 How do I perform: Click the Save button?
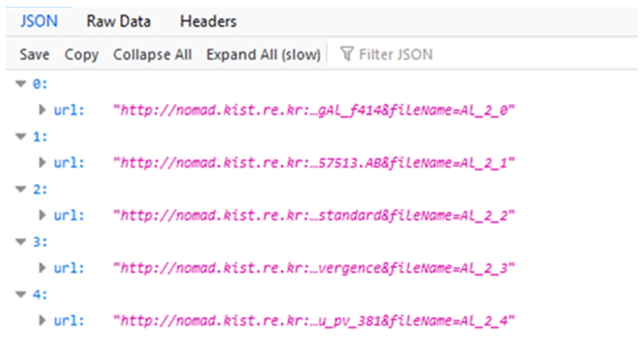35,55
